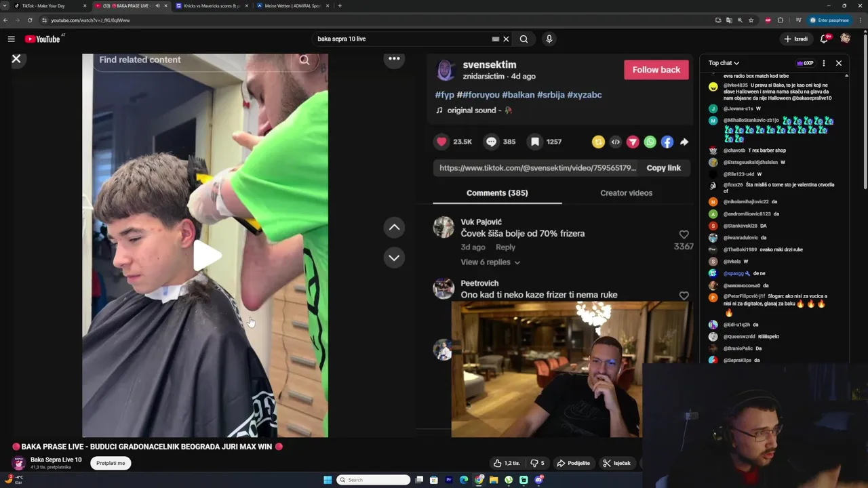Open Adobe Premiere Pro from taskbar
The image size is (868, 488).
(x=449, y=480)
